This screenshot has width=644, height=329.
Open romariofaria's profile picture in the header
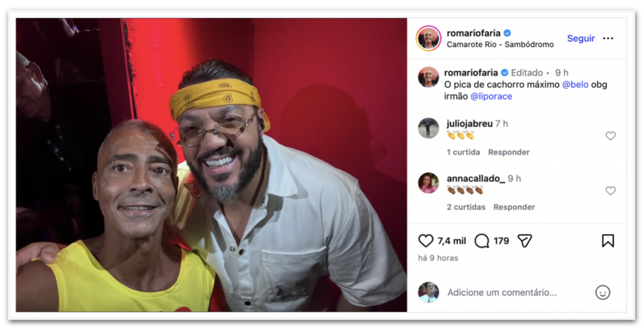[x=428, y=38]
